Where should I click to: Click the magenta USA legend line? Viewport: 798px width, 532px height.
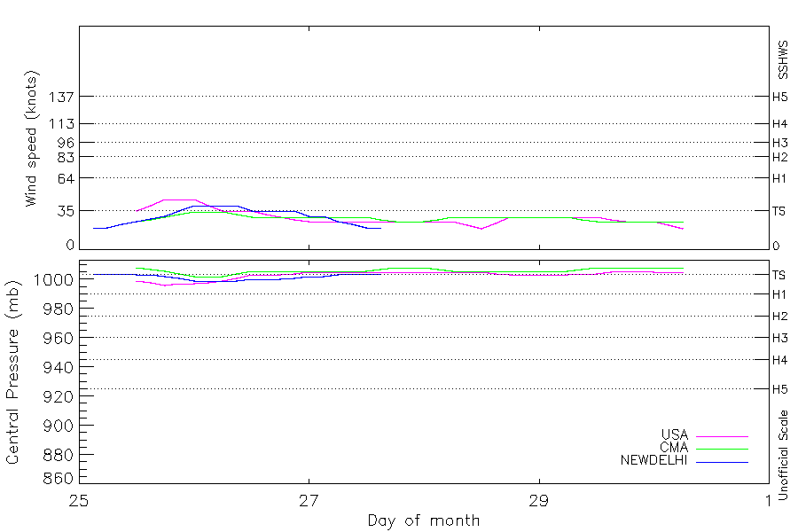[722, 436]
